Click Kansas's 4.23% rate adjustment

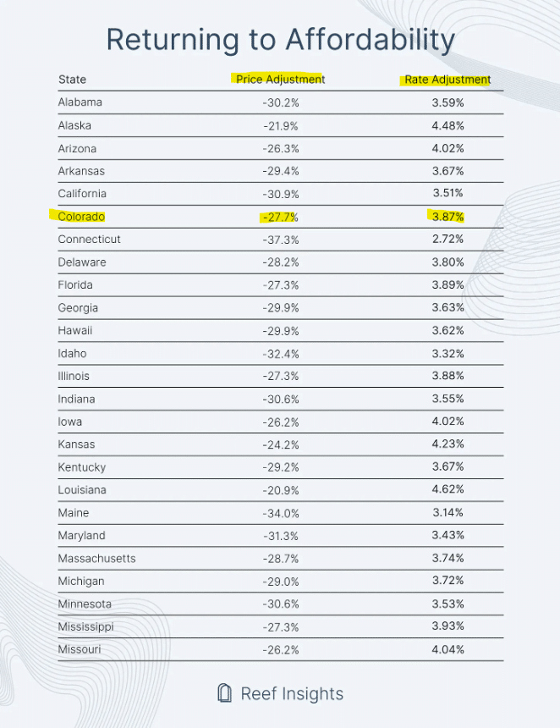pos(447,444)
